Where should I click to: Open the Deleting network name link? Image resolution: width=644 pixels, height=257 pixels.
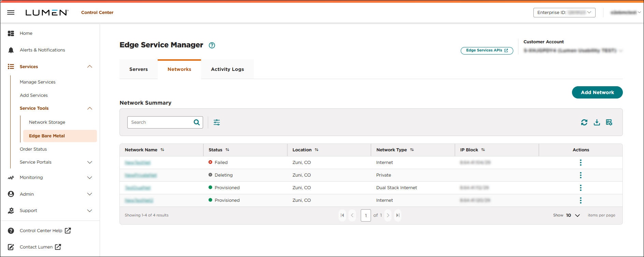point(141,176)
